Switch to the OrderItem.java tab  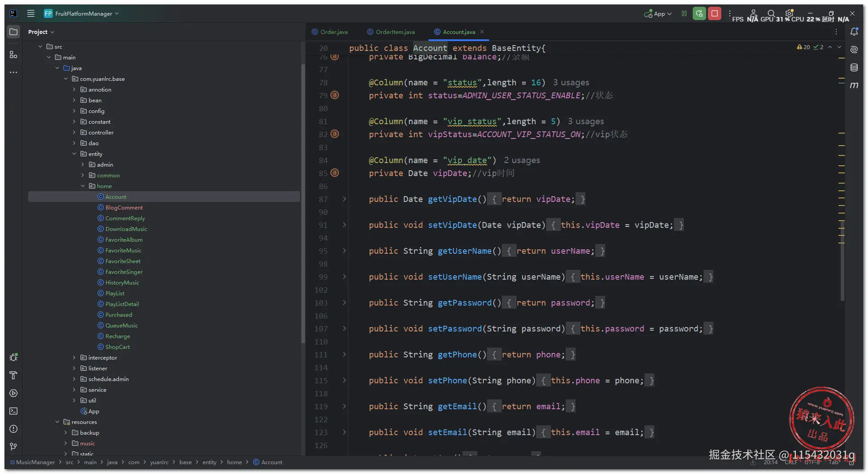point(391,32)
